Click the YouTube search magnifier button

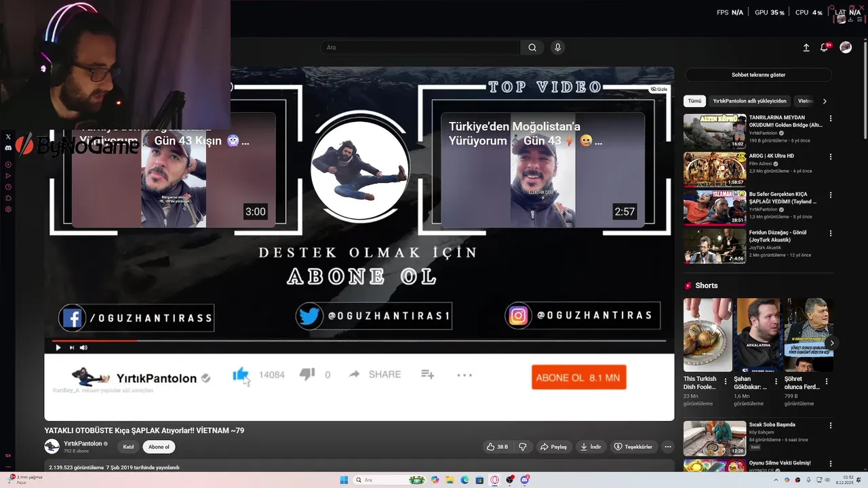(x=532, y=47)
